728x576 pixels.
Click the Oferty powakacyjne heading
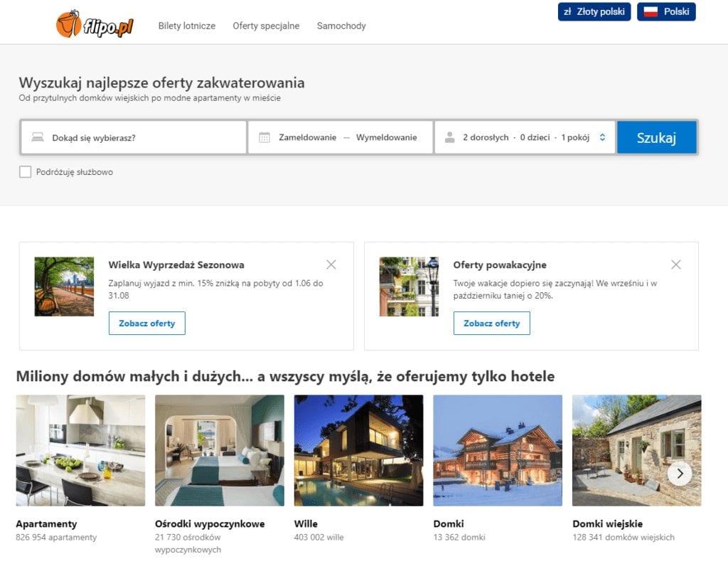pos(500,265)
